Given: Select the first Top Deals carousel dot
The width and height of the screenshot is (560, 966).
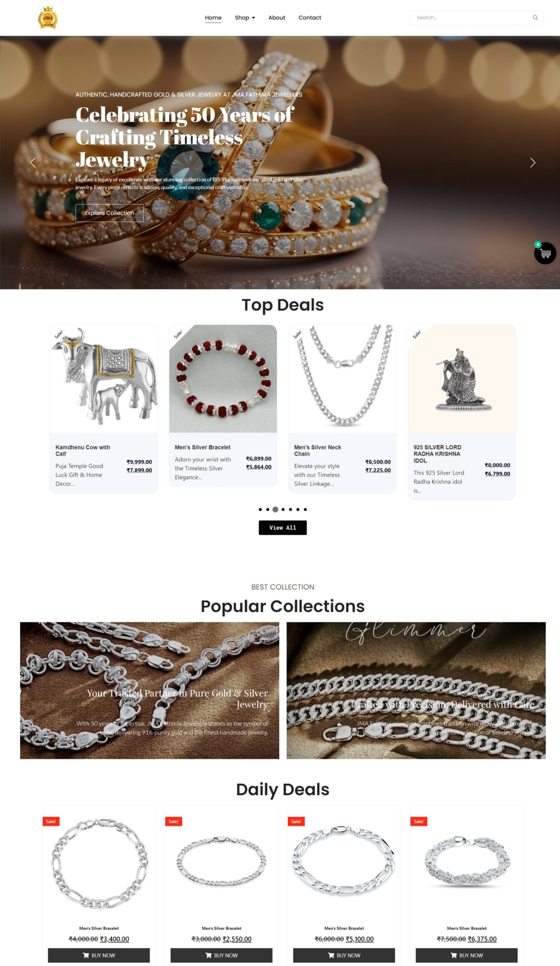Looking at the screenshot, I should [x=261, y=509].
